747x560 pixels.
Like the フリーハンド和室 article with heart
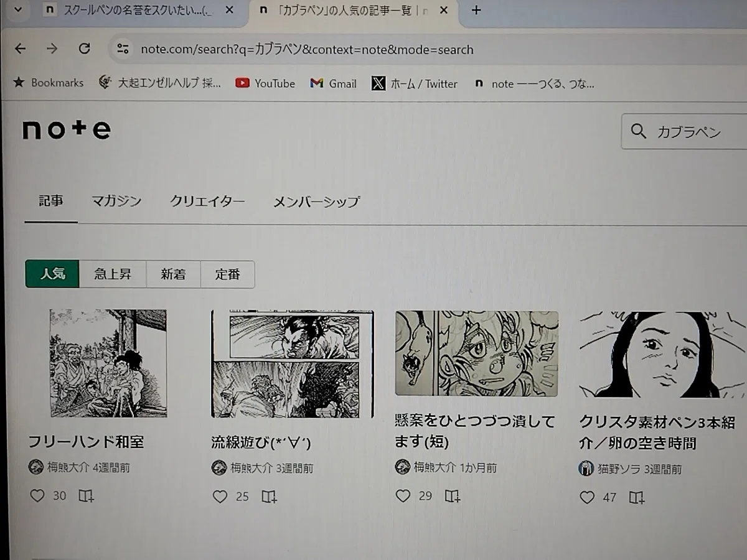pyautogui.click(x=37, y=495)
